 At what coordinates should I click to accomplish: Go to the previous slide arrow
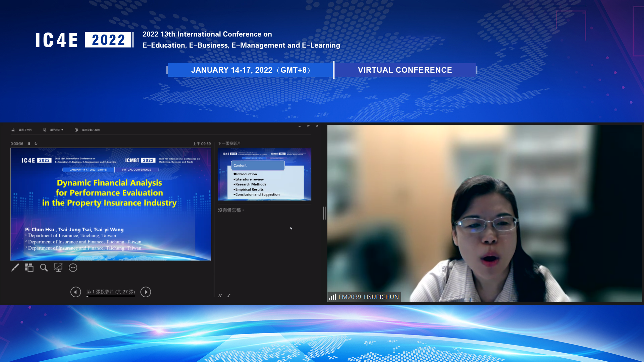click(x=75, y=292)
